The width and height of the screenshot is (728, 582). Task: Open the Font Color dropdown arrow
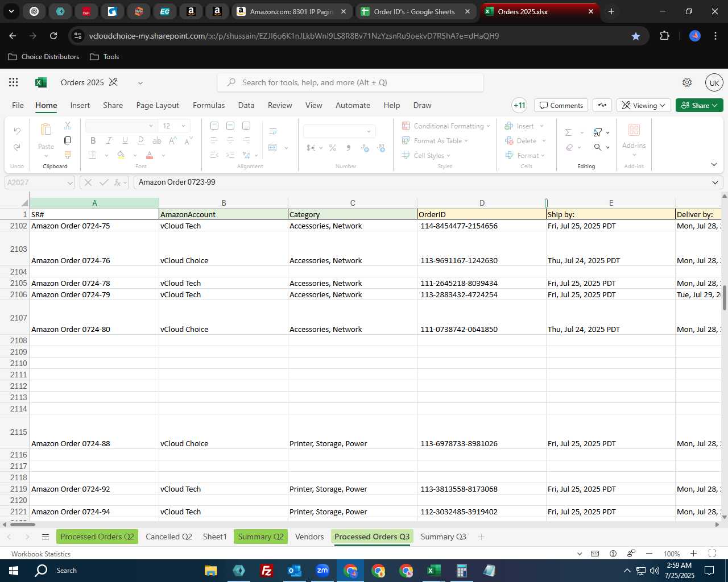coord(163,155)
